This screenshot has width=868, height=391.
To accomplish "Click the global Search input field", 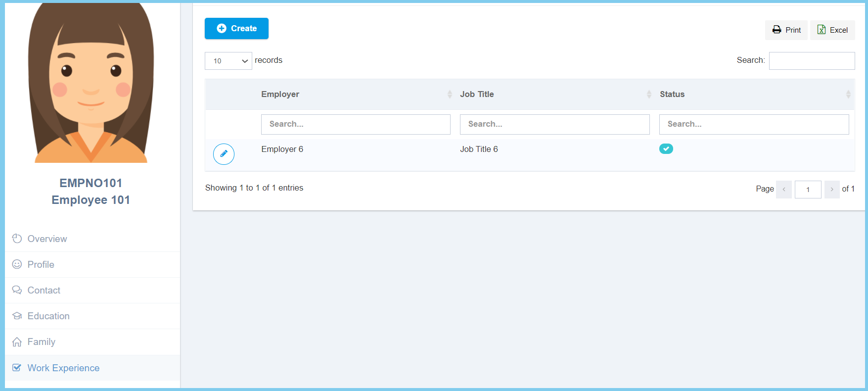I will click(x=812, y=61).
